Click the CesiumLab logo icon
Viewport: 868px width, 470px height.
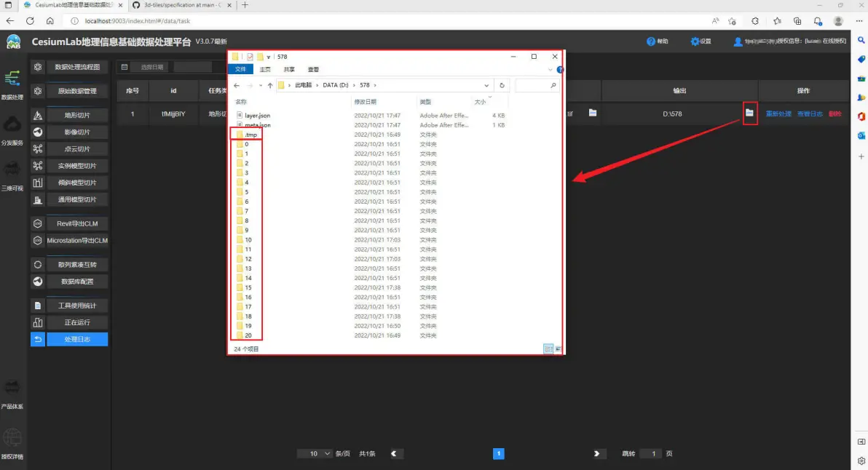pos(13,41)
